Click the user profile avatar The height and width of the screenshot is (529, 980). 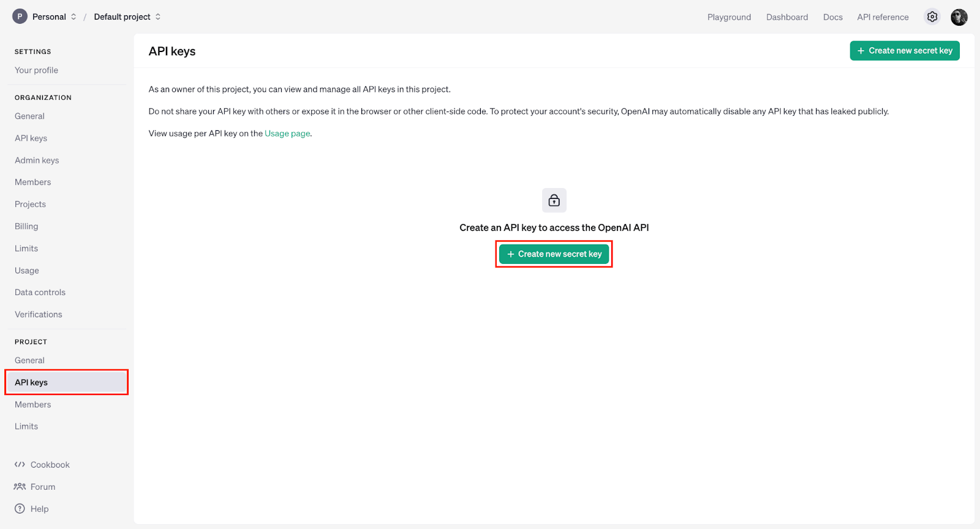[x=959, y=17]
